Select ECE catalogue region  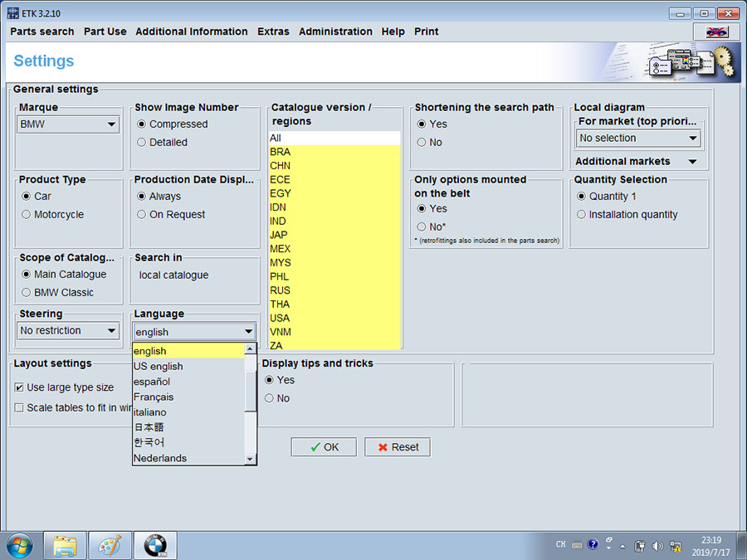tap(334, 179)
